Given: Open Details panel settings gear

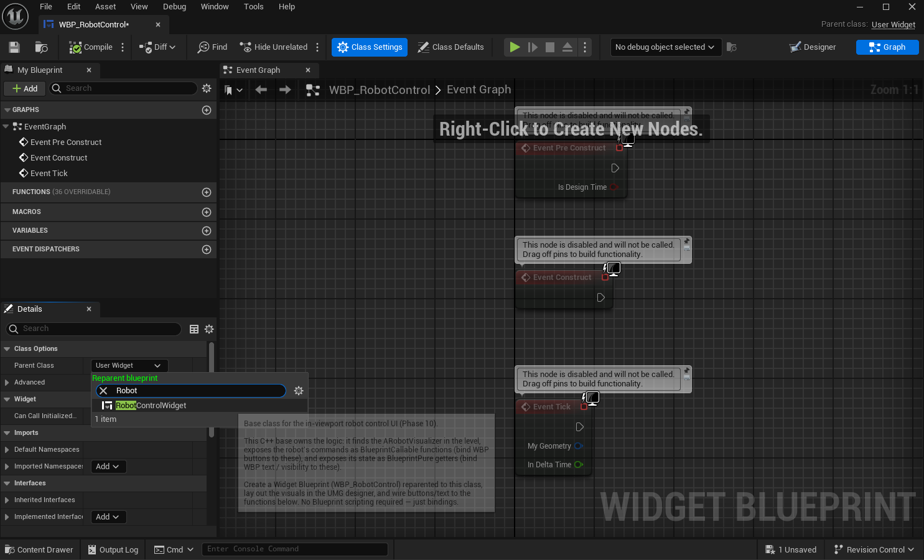Looking at the screenshot, I should click(x=209, y=329).
